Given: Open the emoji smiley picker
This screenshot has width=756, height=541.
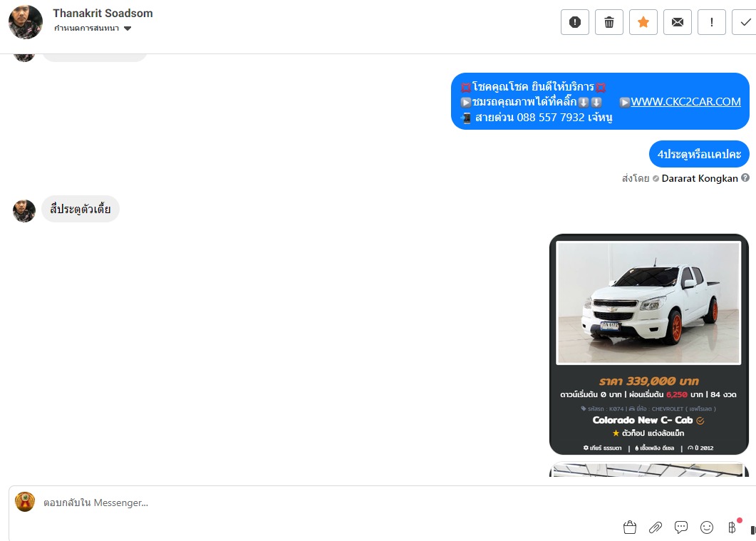Looking at the screenshot, I should [x=707, y=527].
